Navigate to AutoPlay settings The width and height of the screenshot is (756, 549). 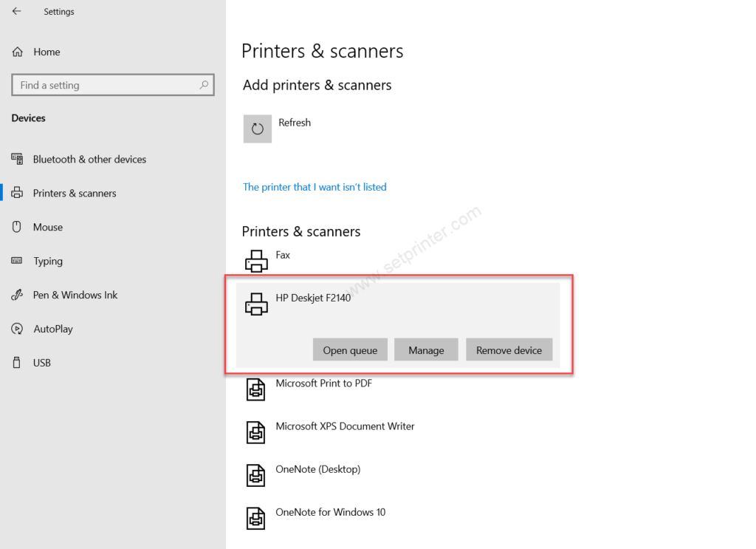(53, 329)
